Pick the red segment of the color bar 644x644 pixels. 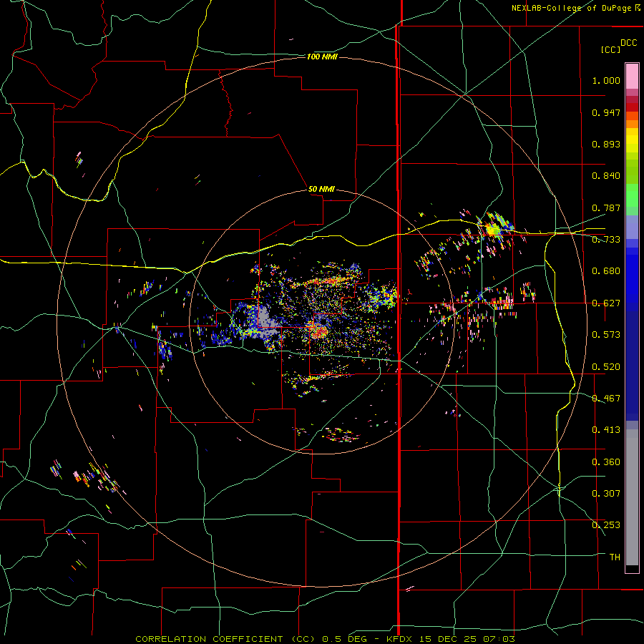[632, 107]
